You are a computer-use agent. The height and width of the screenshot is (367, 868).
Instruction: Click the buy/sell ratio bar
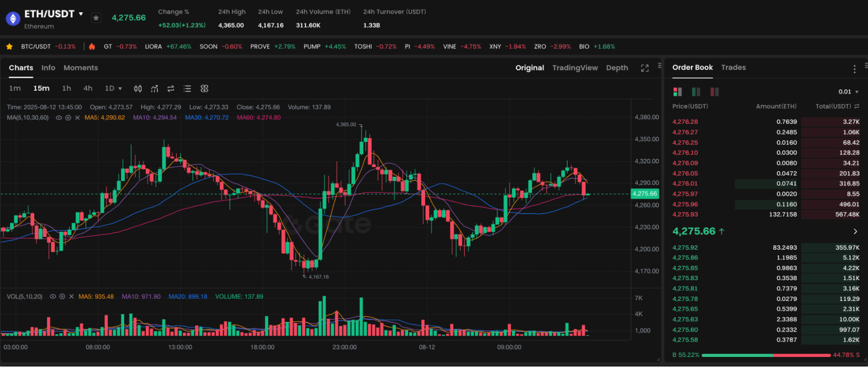pyautogui.click(x=766, y=355)
